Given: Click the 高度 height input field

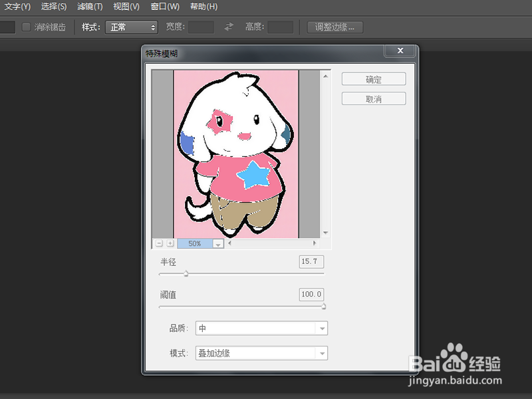Looking at the screenshot, I should point(280,27).
